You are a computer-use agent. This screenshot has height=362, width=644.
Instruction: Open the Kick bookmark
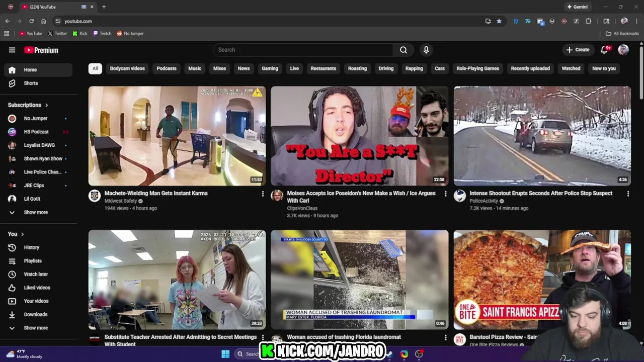pyautogui.click(x=80, y=34)
